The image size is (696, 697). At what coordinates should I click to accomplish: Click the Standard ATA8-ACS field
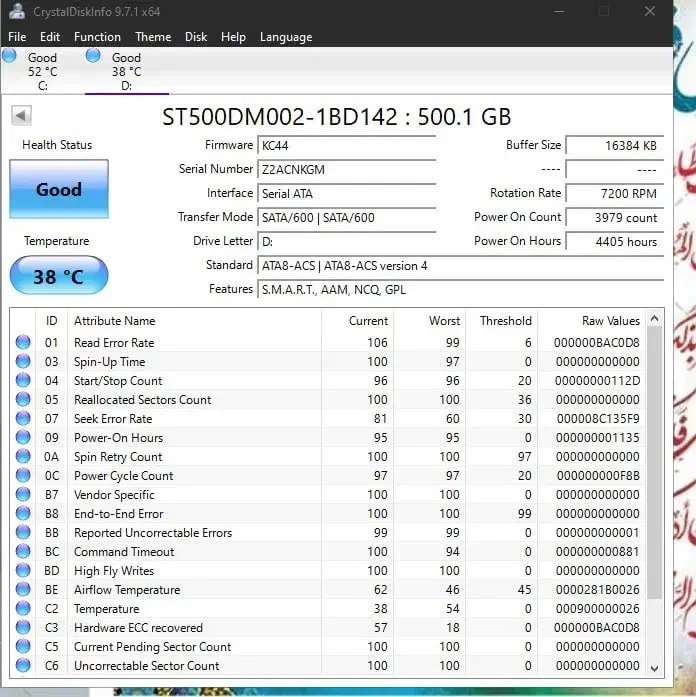click(460, 265)
